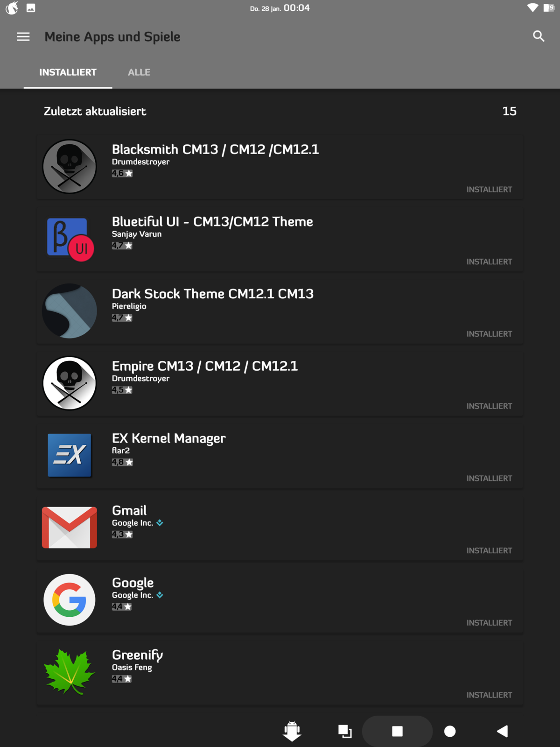The image size is (560, 747).
Task: Click the picture notification icon in status bar
Action: pos(31,8)
